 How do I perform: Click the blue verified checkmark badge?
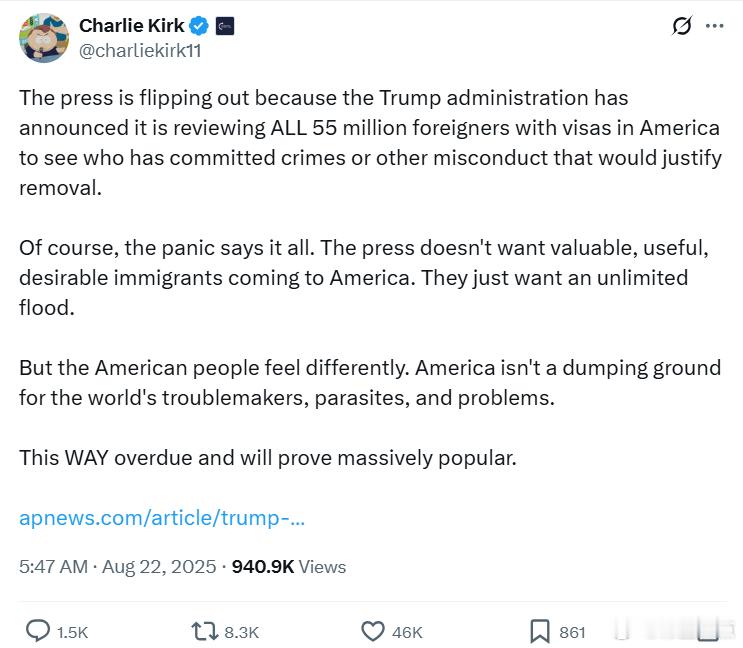pos(199,26)
